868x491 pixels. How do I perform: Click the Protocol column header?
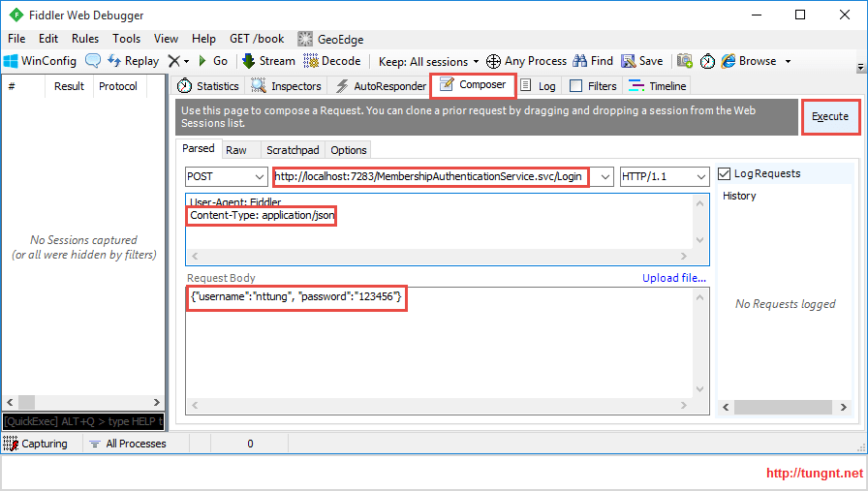click(118, 86)
